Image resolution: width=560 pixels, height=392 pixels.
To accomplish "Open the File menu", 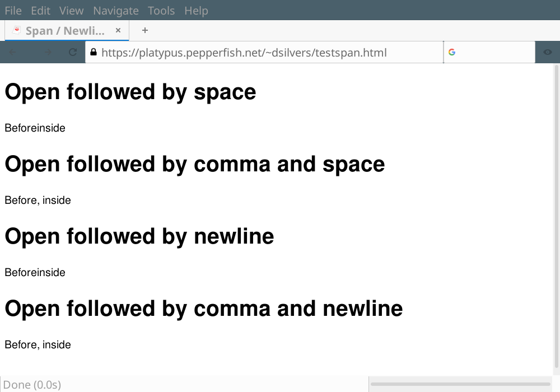I will (13, 11).
